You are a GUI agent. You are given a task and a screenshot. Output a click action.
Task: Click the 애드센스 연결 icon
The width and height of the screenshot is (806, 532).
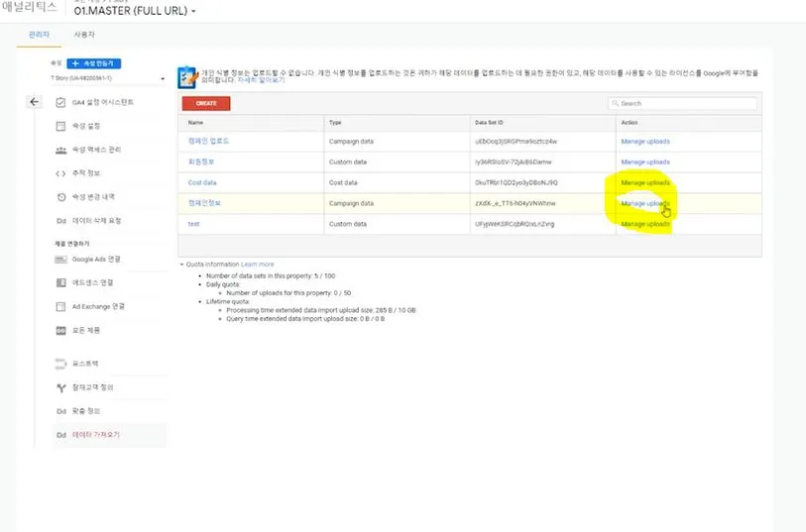click(x=60, y=283)
